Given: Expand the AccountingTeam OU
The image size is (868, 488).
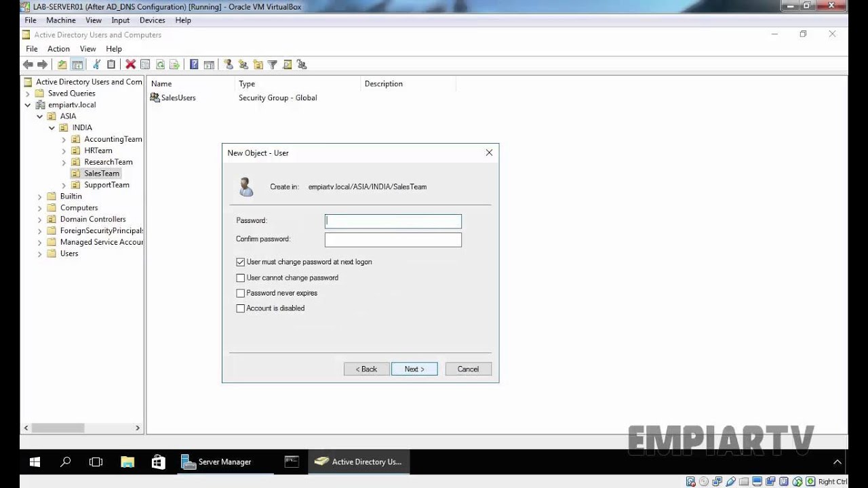Looking at the screenshot, I should [x=64, y=140].
